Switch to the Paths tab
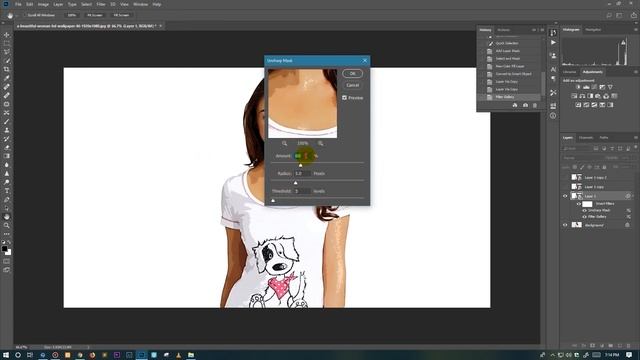640x360 pixels. [604, 138]
